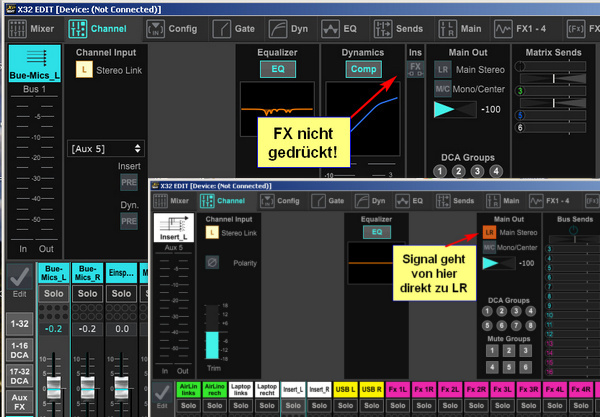Solo the Insert_L channel in front window
This screenshot has width=600, height=417.
(x=293, y=406)
